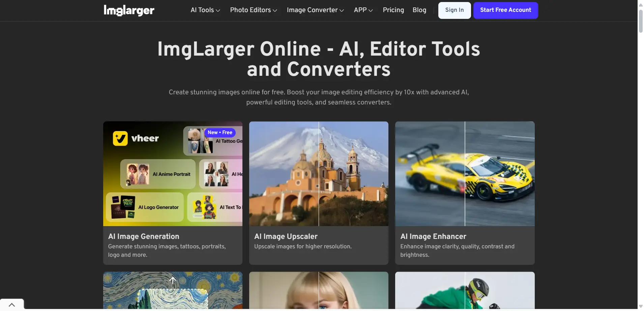Click the New • Free badge
The width and height of the screenshot is (644, 311).
click(220, 132)
